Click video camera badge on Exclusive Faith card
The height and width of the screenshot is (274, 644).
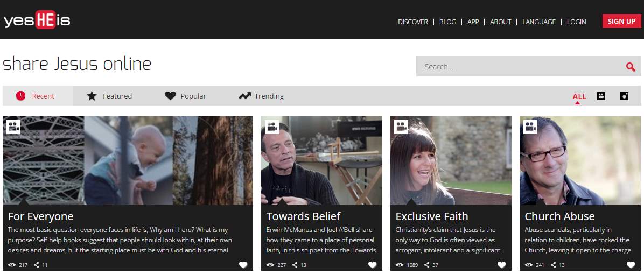[401, 127]
